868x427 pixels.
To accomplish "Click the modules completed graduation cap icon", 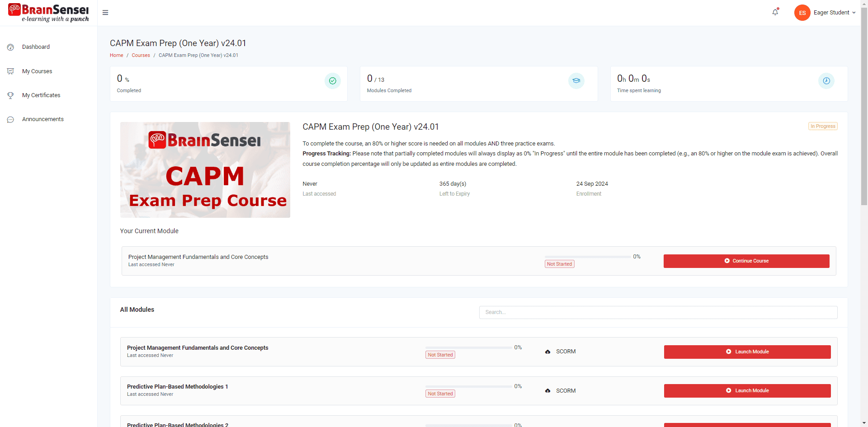I will (x=576, y=81).
